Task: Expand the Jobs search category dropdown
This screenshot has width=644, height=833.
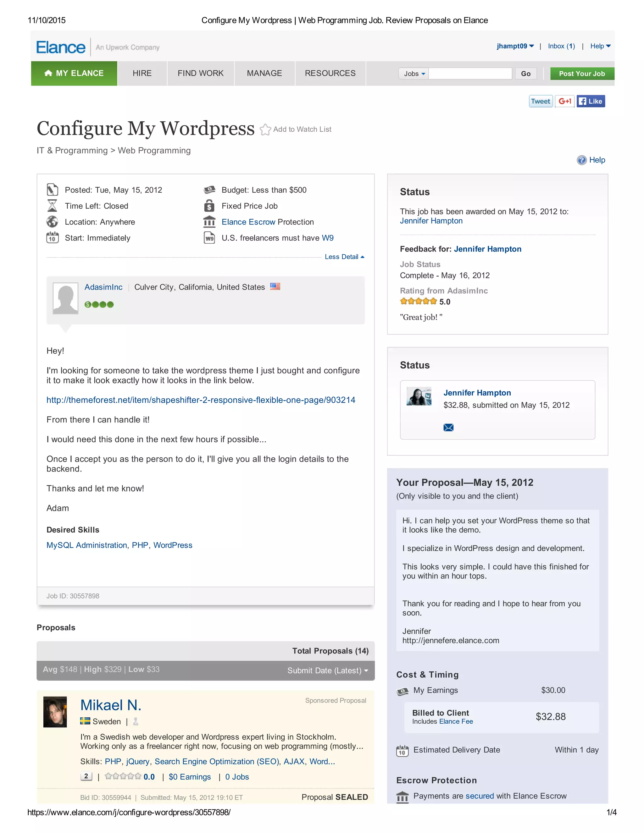Action: (x=414, y=74)
